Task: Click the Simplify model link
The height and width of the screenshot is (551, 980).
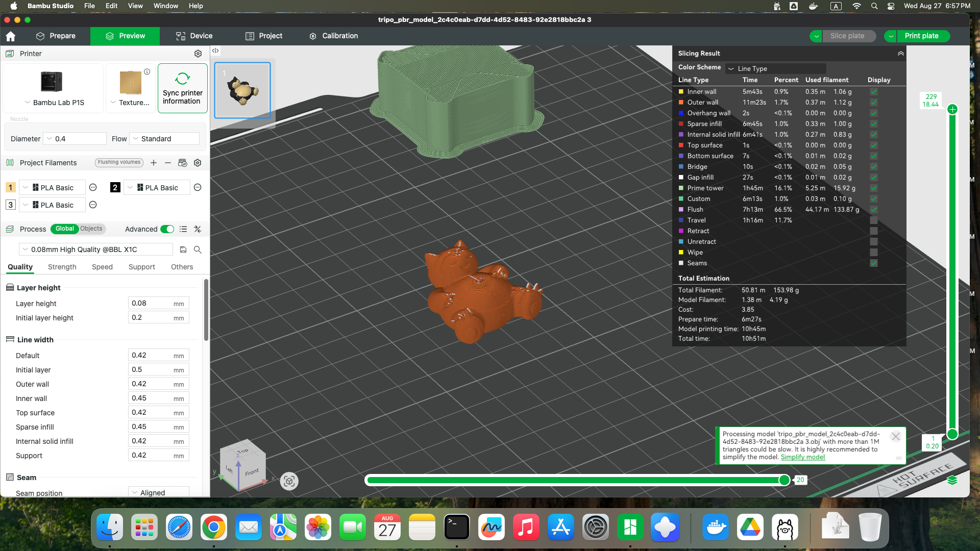Action: (x=802, y=457)
